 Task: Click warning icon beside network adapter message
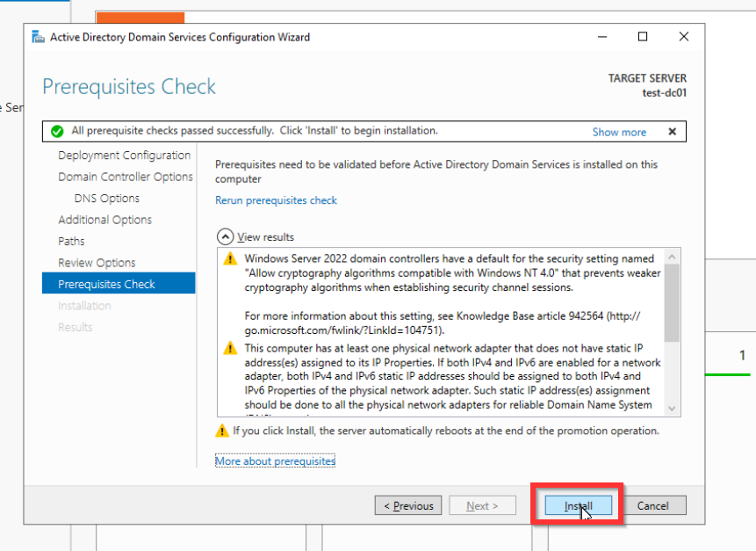point(230,348)
